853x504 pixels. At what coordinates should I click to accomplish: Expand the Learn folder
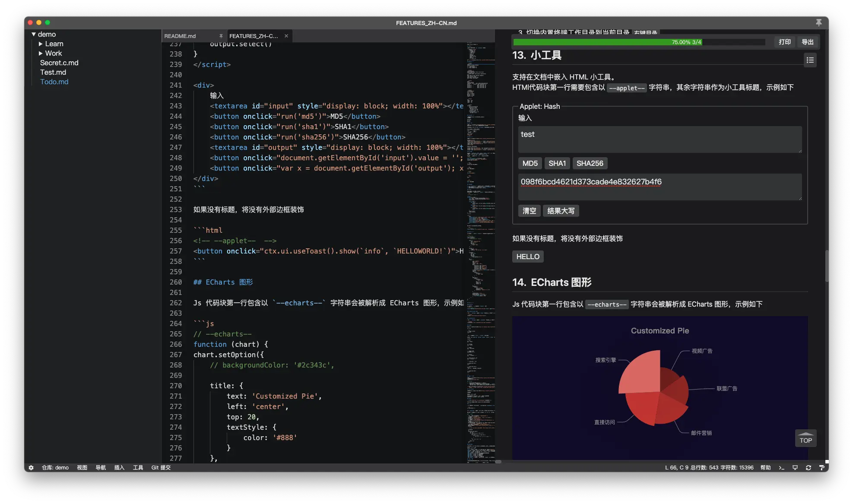[x=41, y=44]
